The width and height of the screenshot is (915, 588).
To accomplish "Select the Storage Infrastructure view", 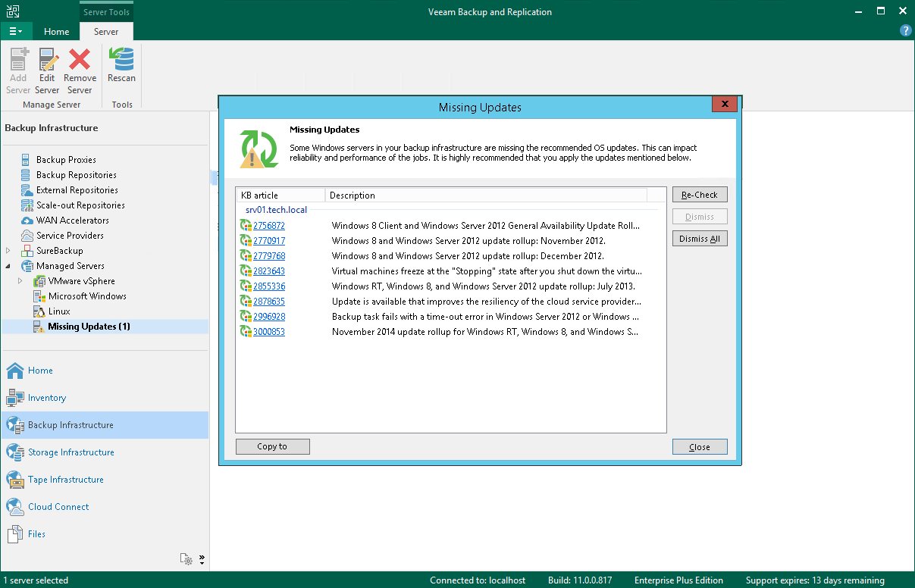I will pyautogui.click(x=105, y=452).
